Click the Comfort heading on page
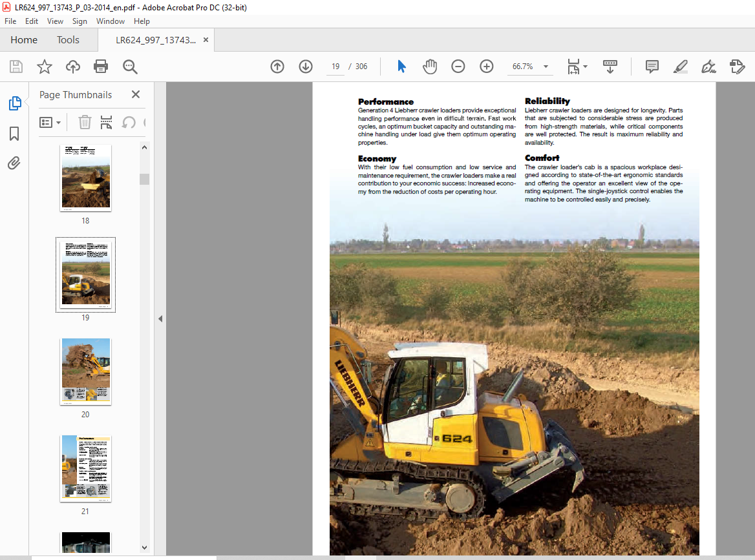 (542, 158)
